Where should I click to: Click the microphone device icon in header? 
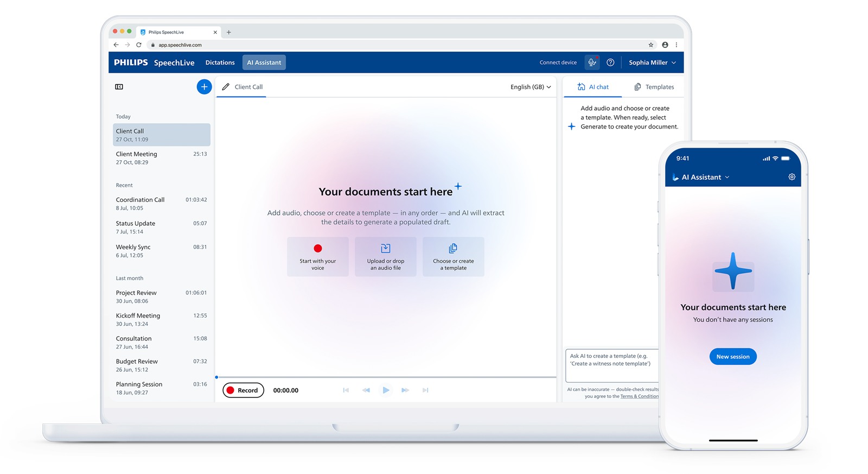pyautogui.click(x=592, y=62)
